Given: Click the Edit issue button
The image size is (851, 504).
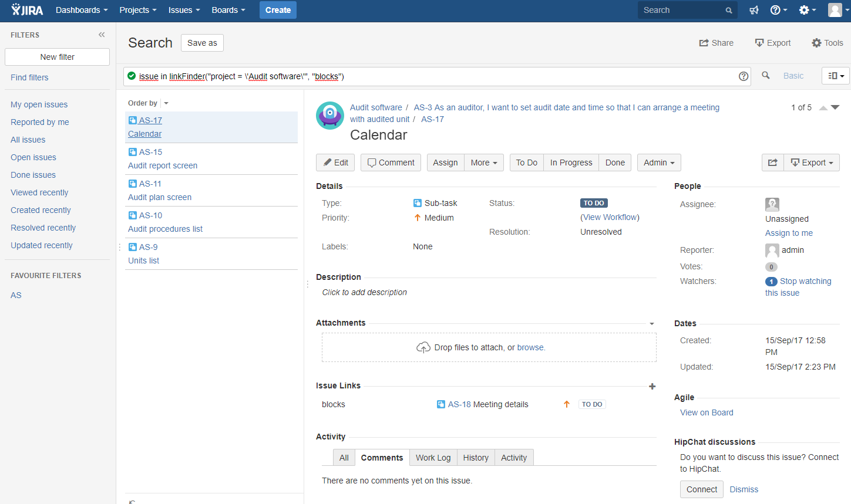Looking at the screenshot, I should [335, 163].
